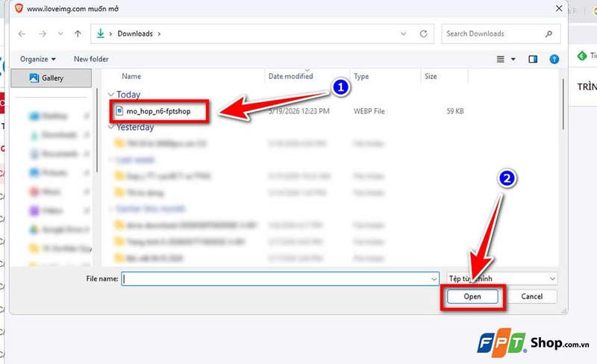Show the preview pane icon
The image size is (597, 364).
(x=533, y=59)
